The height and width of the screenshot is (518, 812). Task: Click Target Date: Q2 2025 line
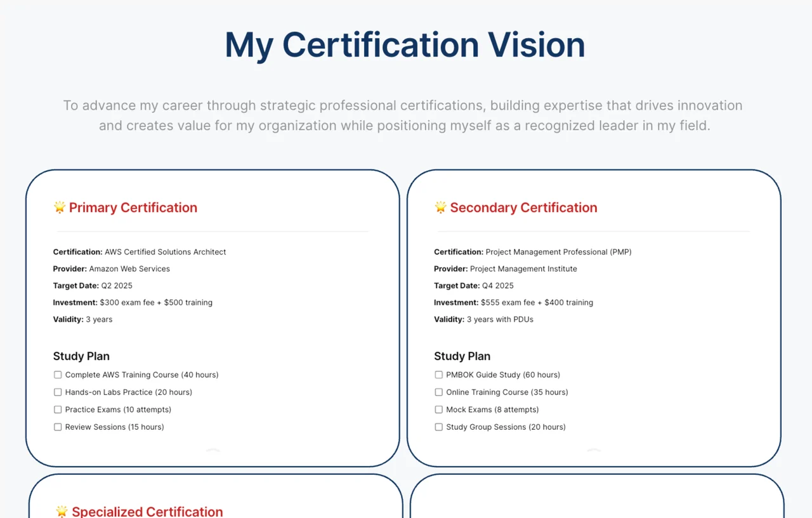point(93,286)
